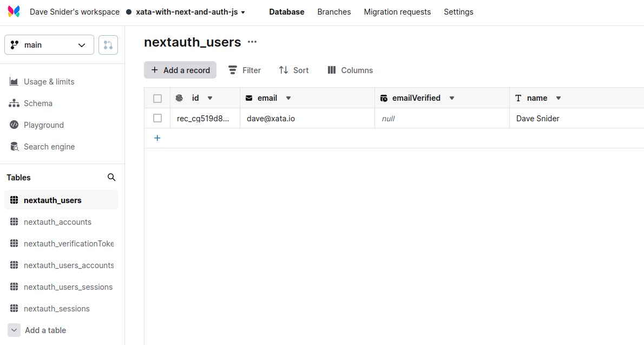
Task: Select the nextauth_users table
Action: coord(61,200)
